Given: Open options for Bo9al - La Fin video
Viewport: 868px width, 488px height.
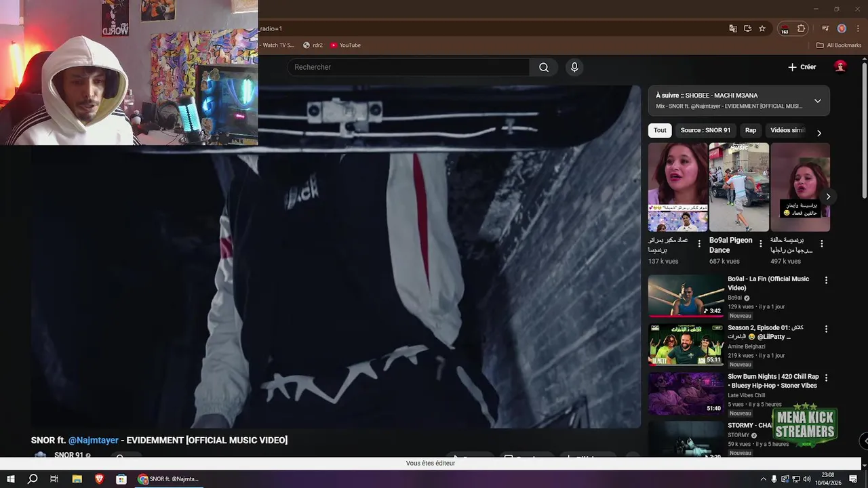Looking at the screenshot, I should [x=826, y=280].
